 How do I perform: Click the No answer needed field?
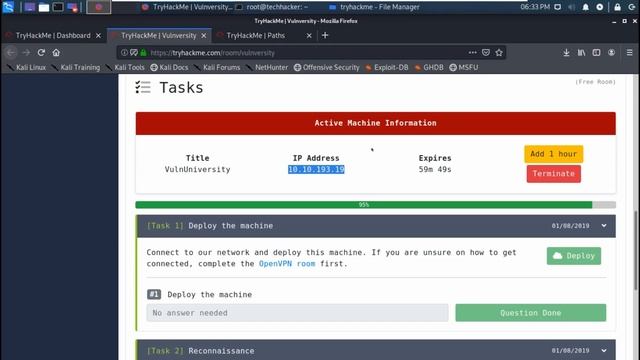297,313
